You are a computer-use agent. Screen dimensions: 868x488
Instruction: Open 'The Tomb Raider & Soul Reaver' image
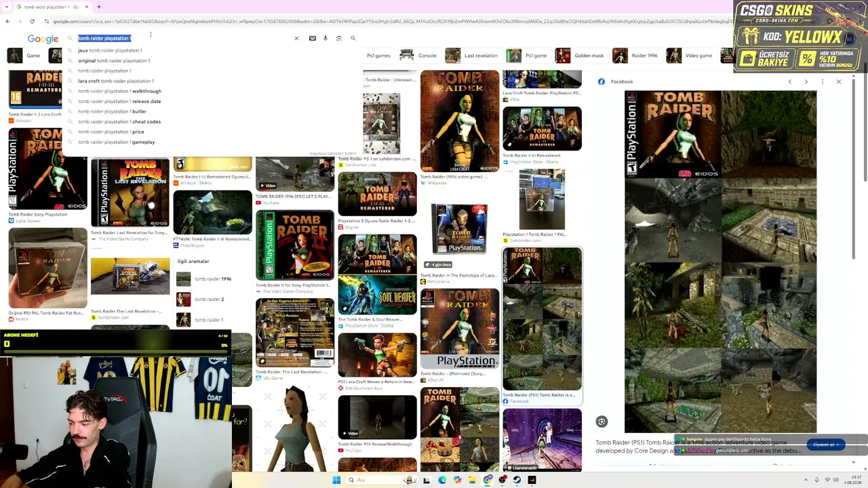(377, 274)
